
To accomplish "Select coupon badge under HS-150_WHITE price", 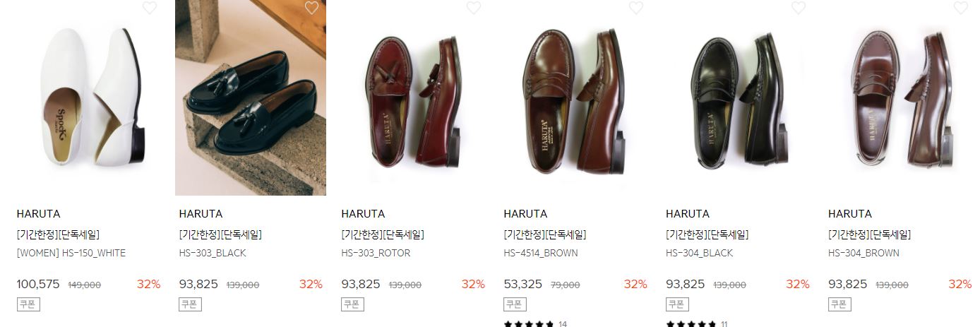I will [28, 304].
